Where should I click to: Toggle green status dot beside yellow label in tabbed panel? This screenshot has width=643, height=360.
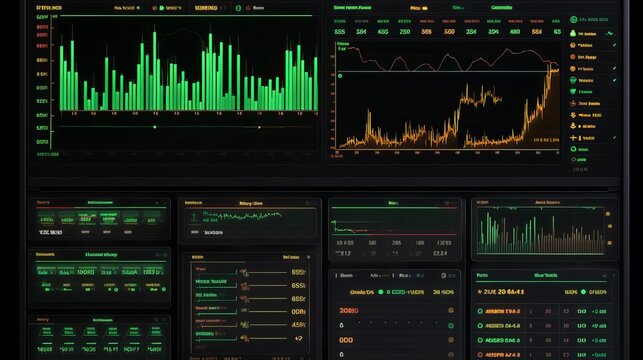coord(381,292)
